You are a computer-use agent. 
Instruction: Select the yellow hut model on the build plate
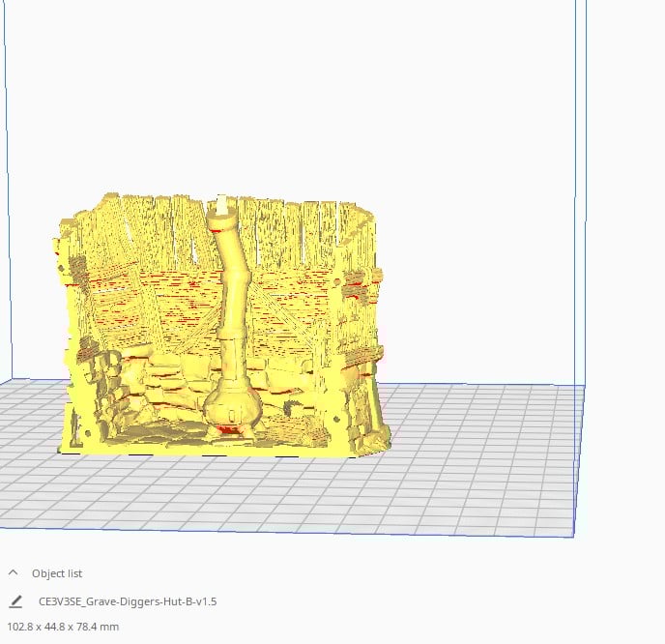[222, 327]
